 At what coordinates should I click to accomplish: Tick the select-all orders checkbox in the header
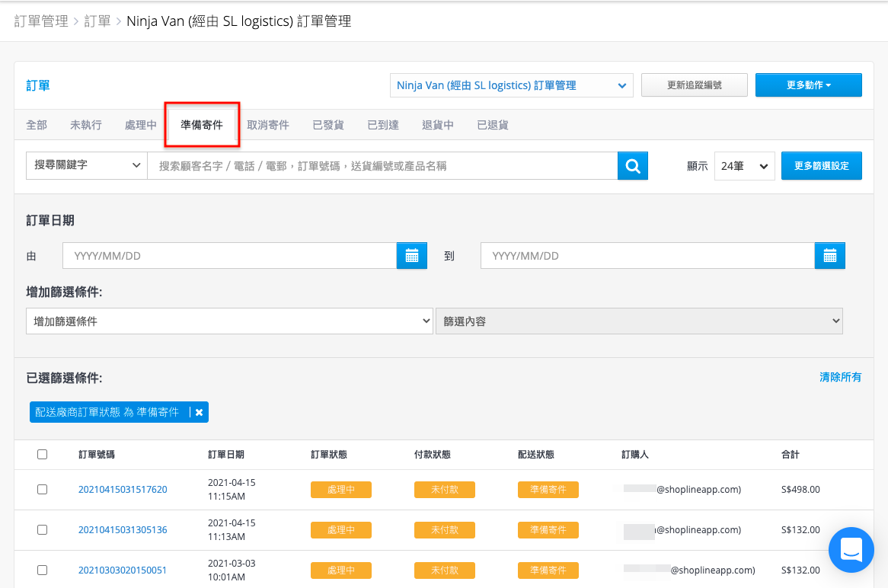[x=43, y=454]
